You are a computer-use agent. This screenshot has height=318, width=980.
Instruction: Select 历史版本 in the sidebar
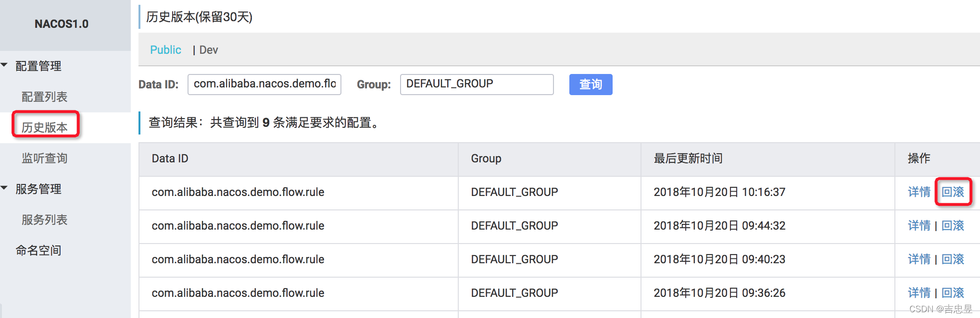(44, 127)
